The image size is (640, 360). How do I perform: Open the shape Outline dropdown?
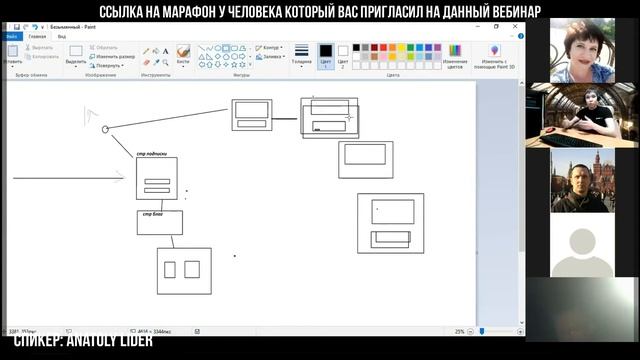point(269,48)
